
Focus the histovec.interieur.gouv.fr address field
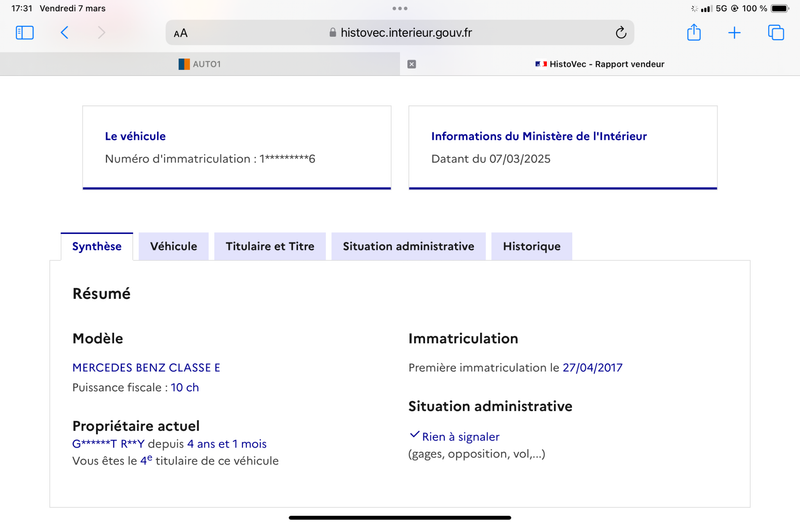pyautogui.click(x=400, y=33)
